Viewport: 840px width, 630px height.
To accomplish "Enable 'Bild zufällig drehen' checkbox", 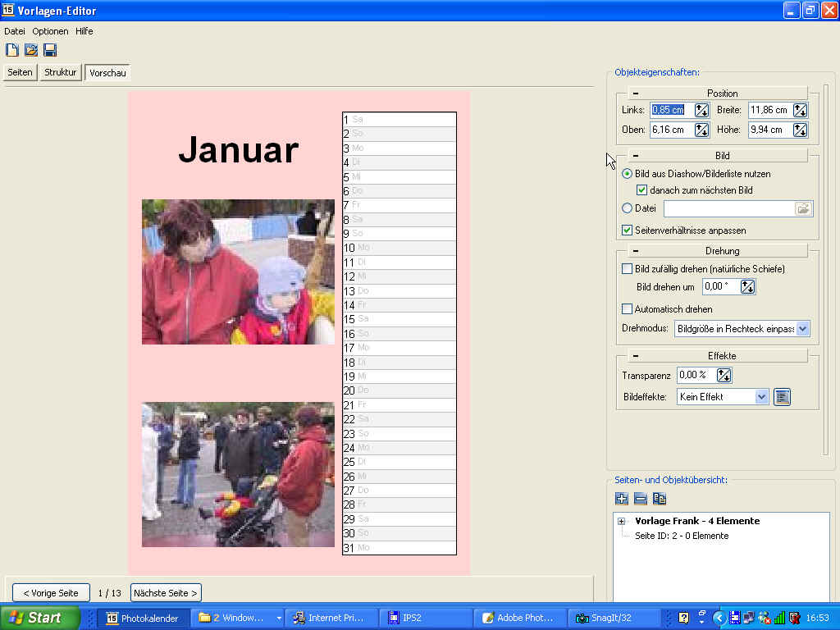I will pyautogui.click(x=628, y=269).
